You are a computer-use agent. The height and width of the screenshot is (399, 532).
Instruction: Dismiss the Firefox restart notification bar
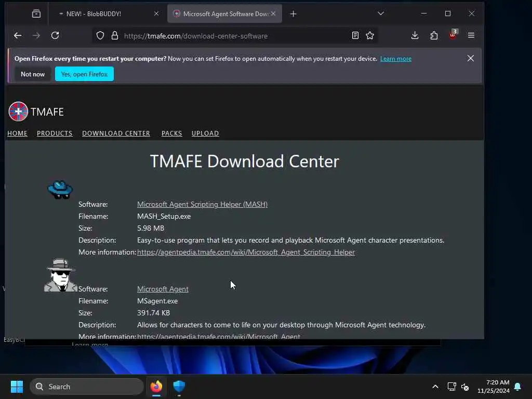point(470,58)
